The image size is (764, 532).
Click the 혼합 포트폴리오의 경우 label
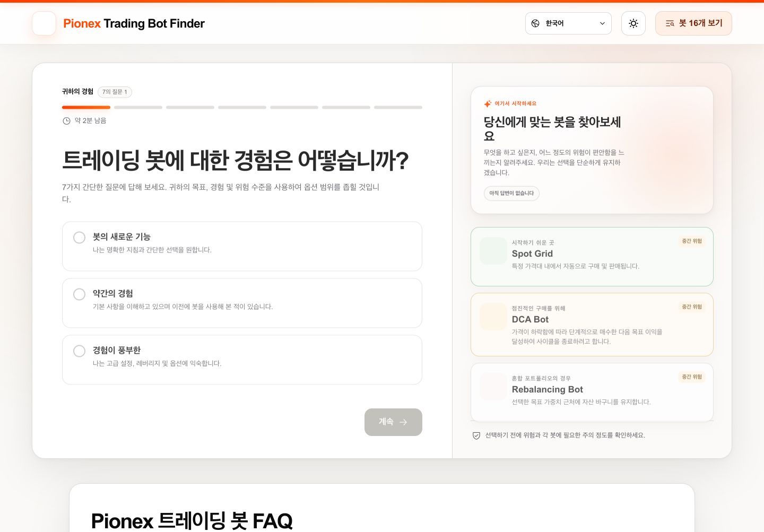pos(541,379)
